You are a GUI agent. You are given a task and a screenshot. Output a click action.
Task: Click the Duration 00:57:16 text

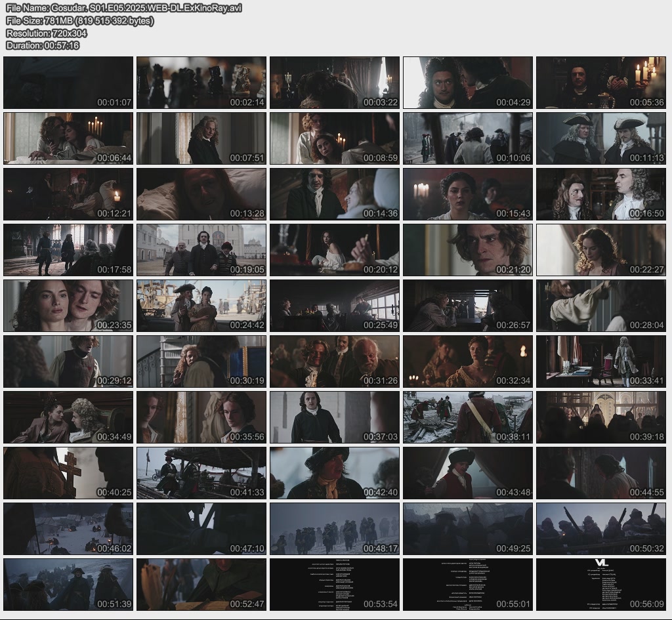tap(43, 45)
